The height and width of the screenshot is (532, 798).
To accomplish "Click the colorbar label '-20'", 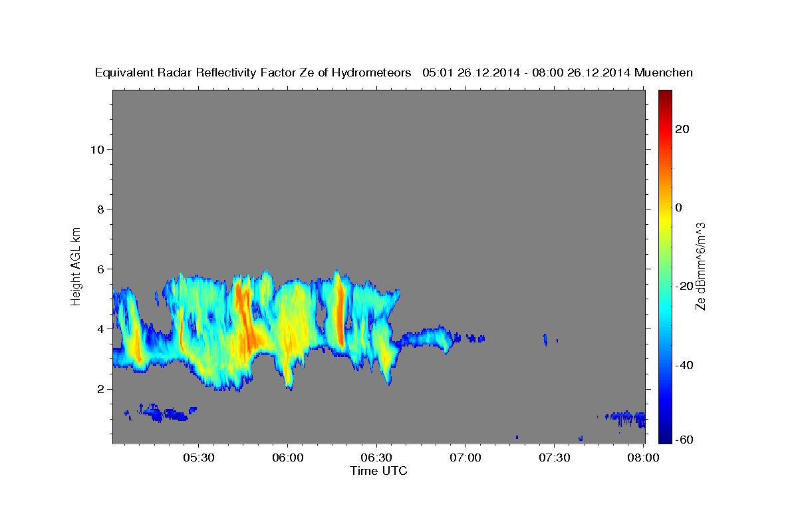I will pyautogui.click(x=684, y=286).
